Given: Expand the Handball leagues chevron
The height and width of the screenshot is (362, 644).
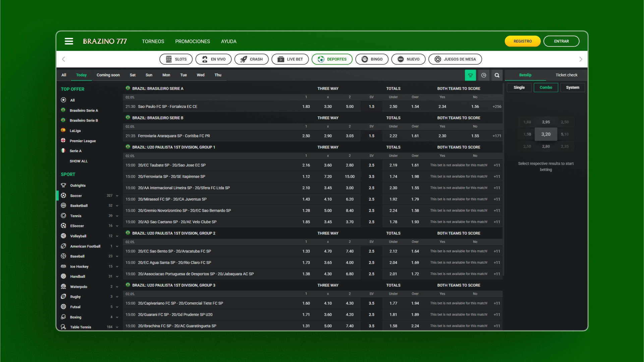Looking at the screenshot, I should (117, 277).
